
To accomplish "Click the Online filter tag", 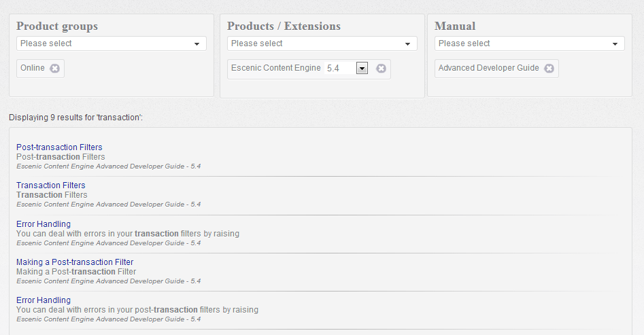I will click(x=33, y=68).
